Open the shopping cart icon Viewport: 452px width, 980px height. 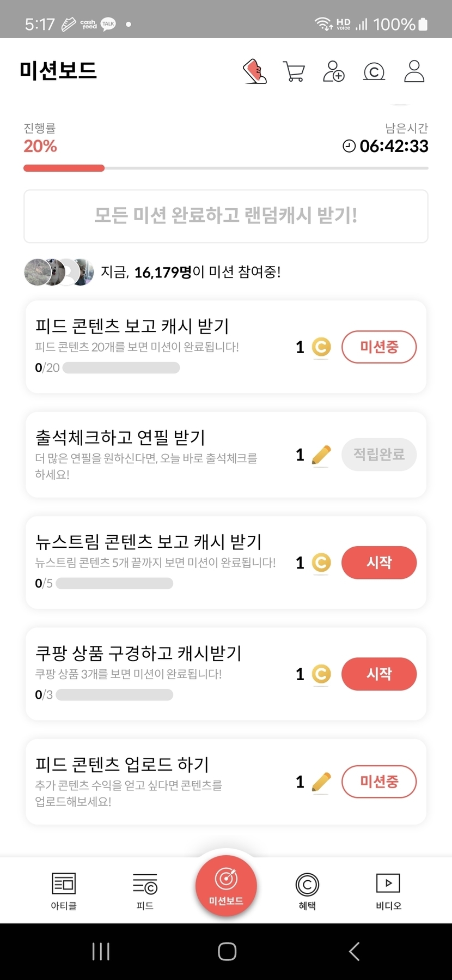pyautogui.click(x=294, y=71)
